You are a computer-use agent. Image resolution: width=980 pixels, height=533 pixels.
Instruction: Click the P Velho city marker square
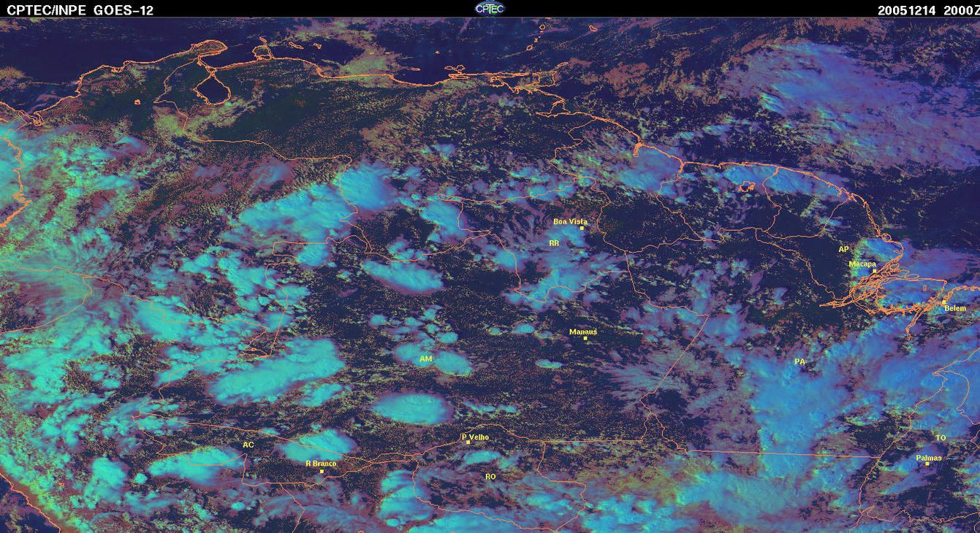pyautogui.click(x=468, y=442)
